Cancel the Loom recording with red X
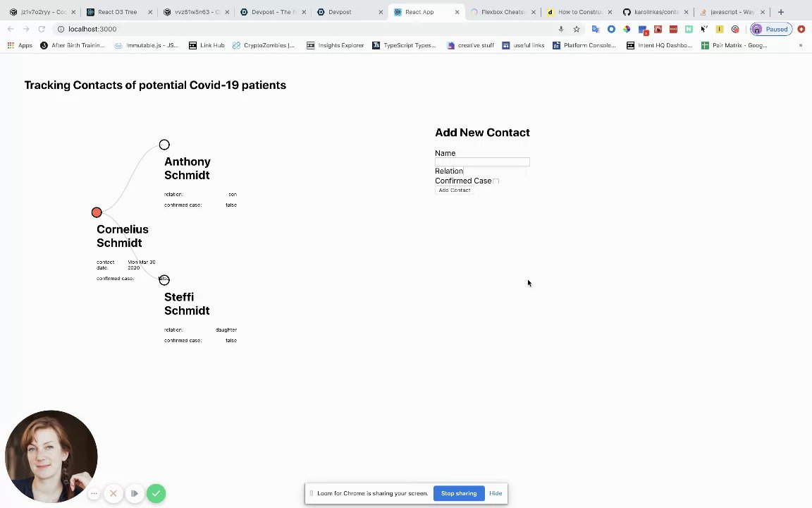Image resolution: width=812 pixels, height=508 pixels. pyautogui.click(x=113, y=493)
